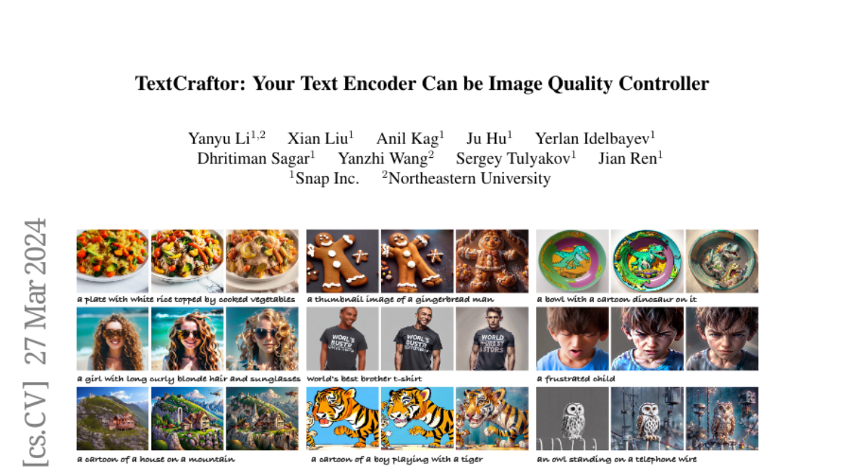Click the middle girl with sunglasses image
The height and width of the screenshot is (469, 868).
(x=187, y=339)
